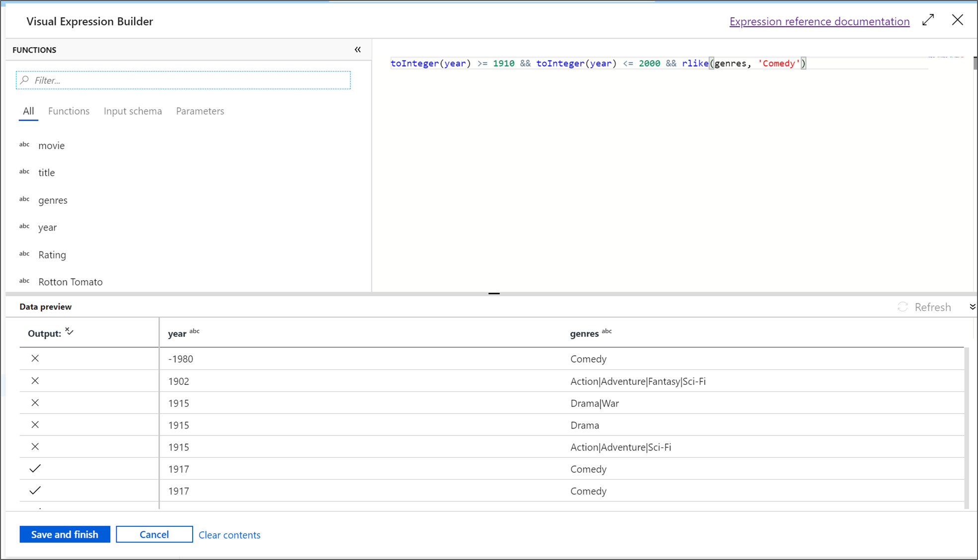Click the collapse panel icon on left
The image size is (978, 560).
(x=358, y=50)
